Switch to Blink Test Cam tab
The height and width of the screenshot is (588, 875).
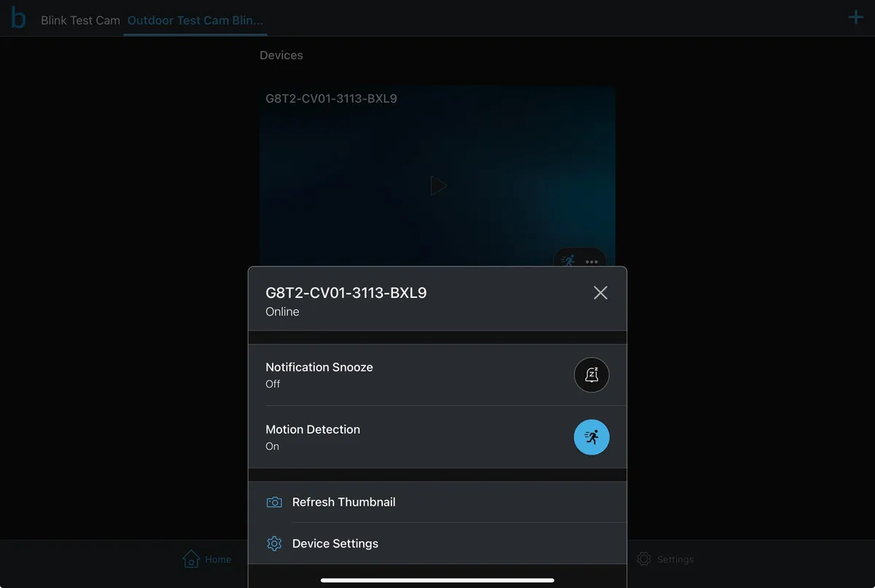80,20
